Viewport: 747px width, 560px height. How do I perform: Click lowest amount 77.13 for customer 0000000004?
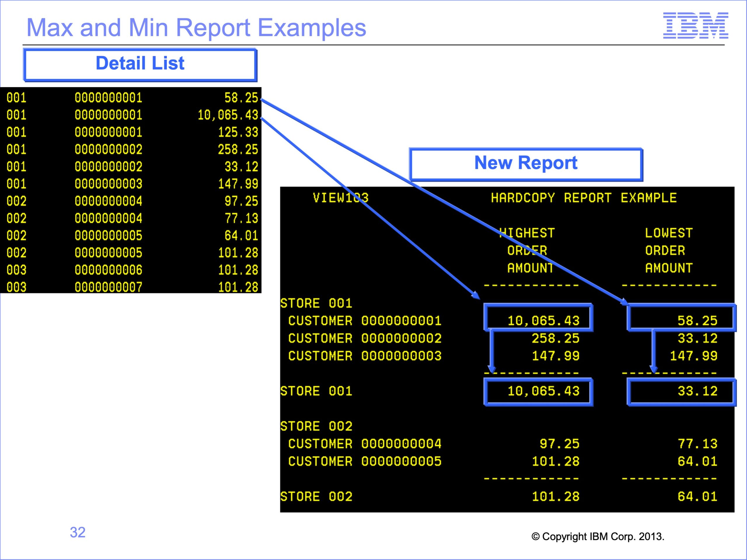[x=698, y=444]
